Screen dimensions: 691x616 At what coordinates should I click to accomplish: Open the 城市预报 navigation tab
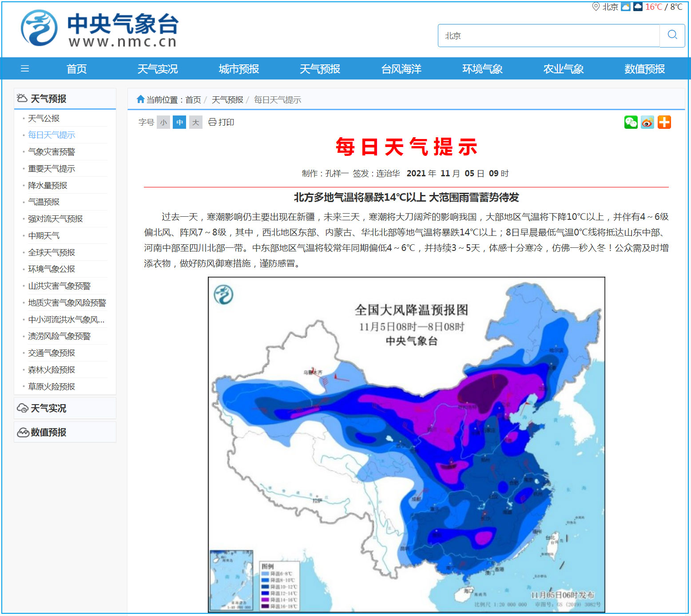(x=238, y=69)
